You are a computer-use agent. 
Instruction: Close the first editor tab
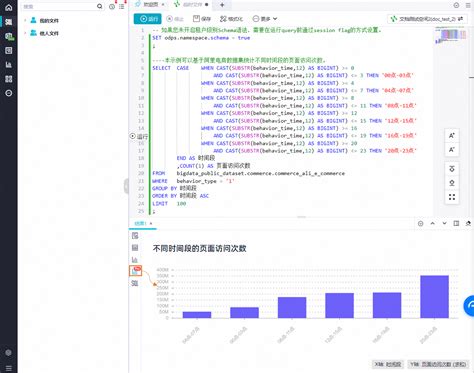(163, 4)
